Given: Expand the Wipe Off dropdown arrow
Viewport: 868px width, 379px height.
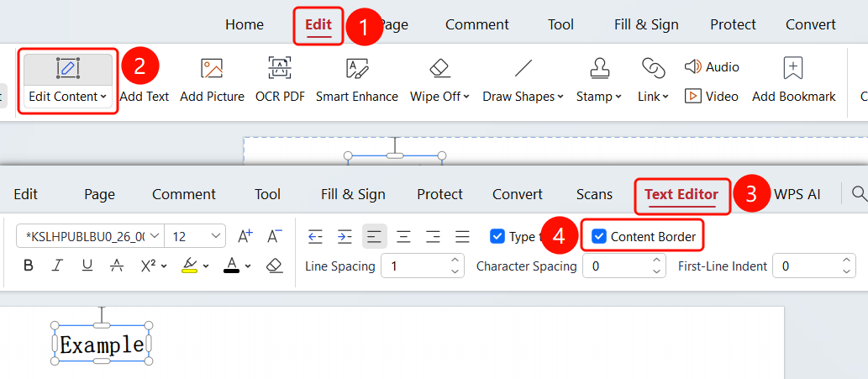Looking at the screenshot, I should (x=466, y=97).
